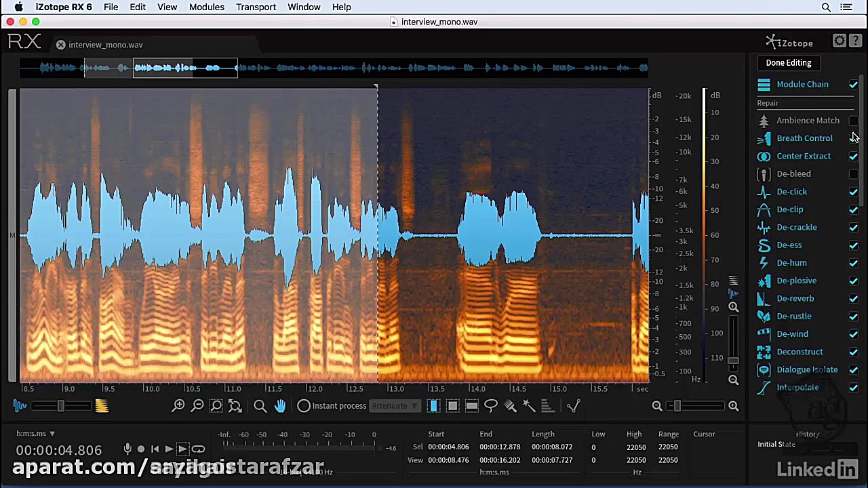Screen dimensions: 868x488
Task: Click the Done Editing button
Action: 788,62
